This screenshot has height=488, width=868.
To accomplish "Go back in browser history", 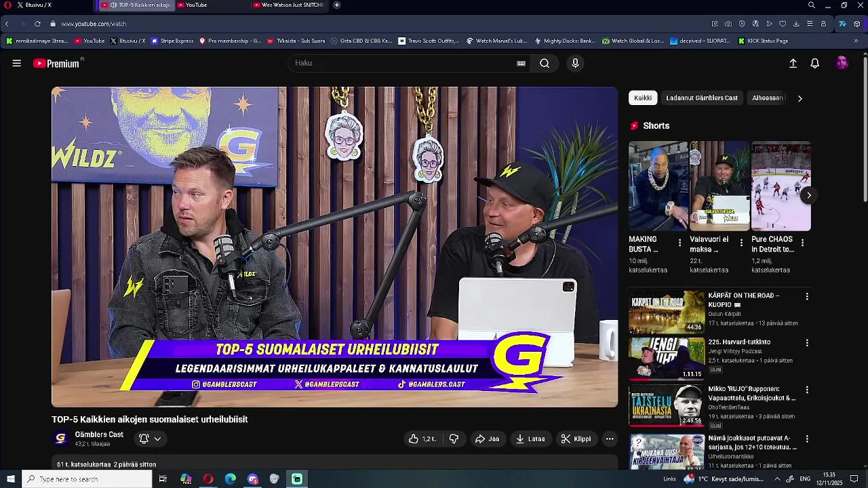I will coord(7,24).
